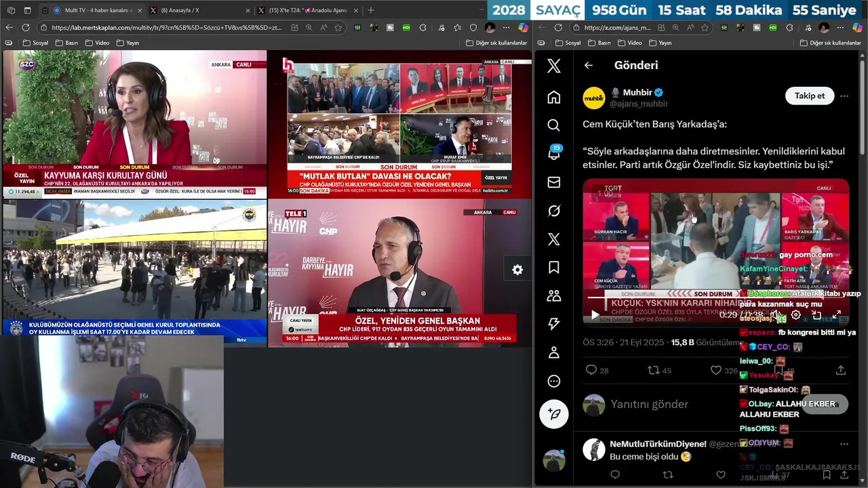Viewport: 868px width, 488px height.
Task: Open More circle menu in X sidebar
Action: [554, 381]
